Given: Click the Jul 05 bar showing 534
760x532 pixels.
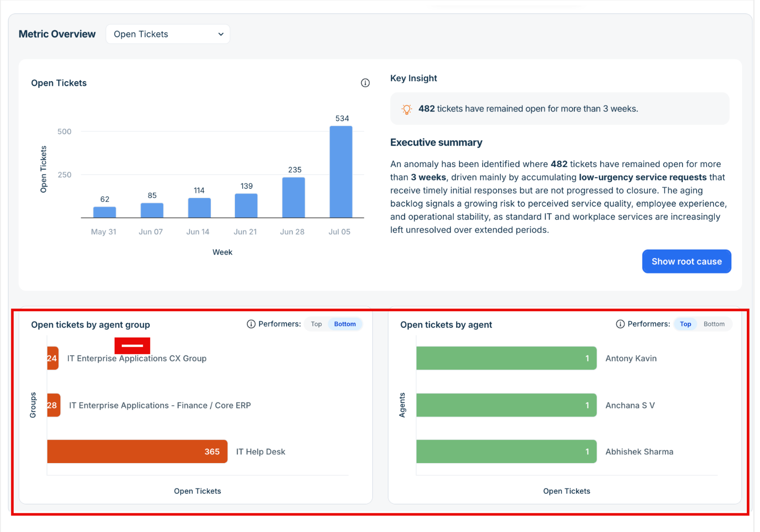Looking at the screenshot, I should 341,172.
